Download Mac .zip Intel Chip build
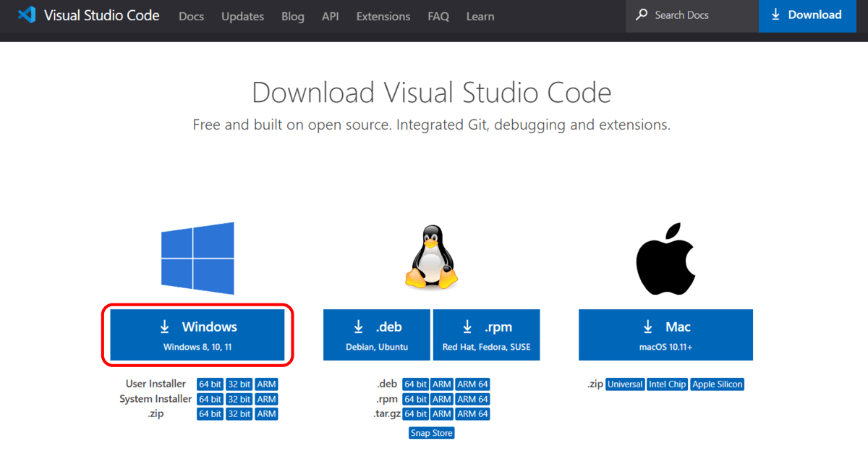 pos(668,384)
